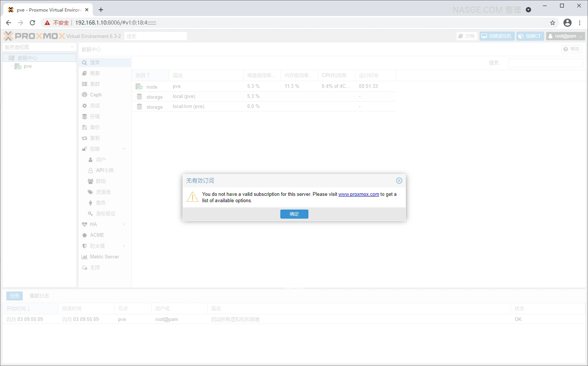Open the root@pam user menu
Screen dimensions: 588x366
(x=565, y=36)
